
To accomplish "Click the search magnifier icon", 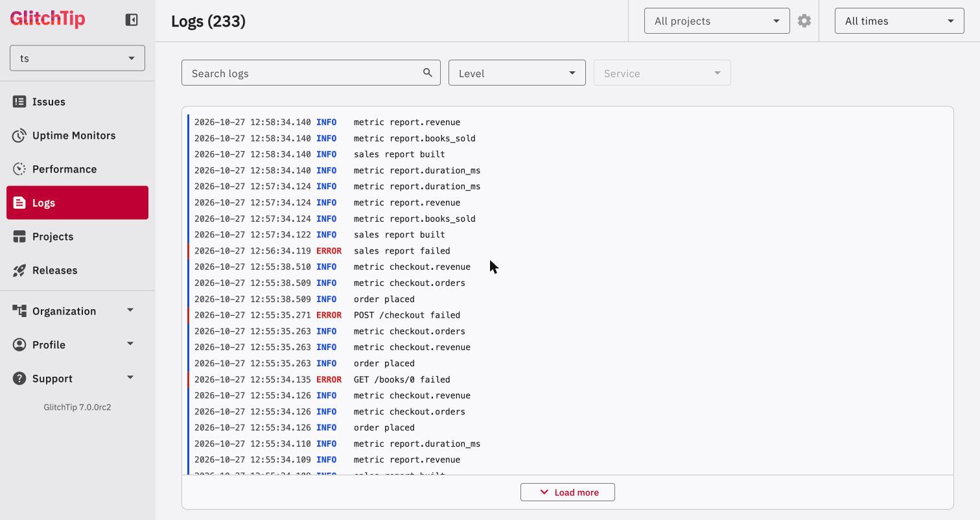I will click(x=428, y=73).
